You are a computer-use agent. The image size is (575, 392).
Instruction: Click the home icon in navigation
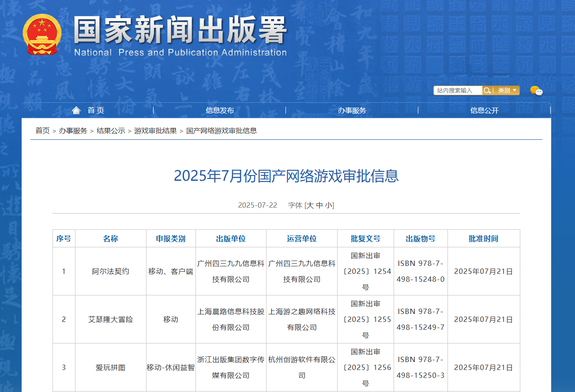[76, 110]
